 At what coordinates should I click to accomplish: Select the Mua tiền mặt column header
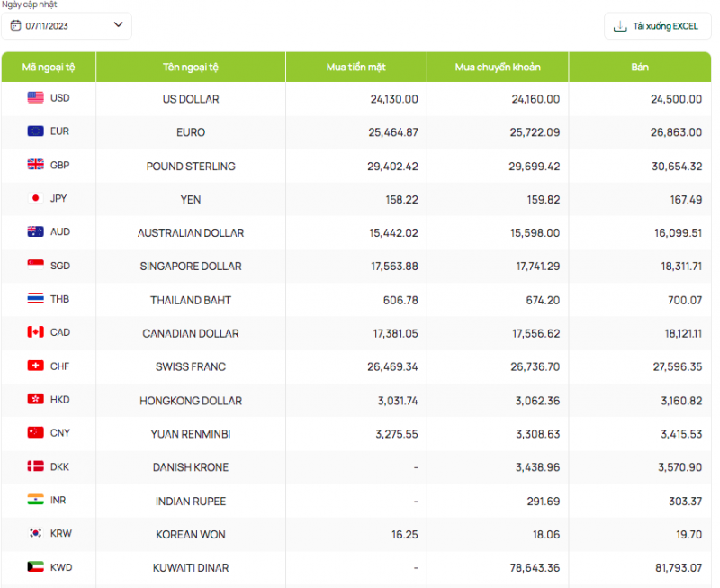pos(355,68)
